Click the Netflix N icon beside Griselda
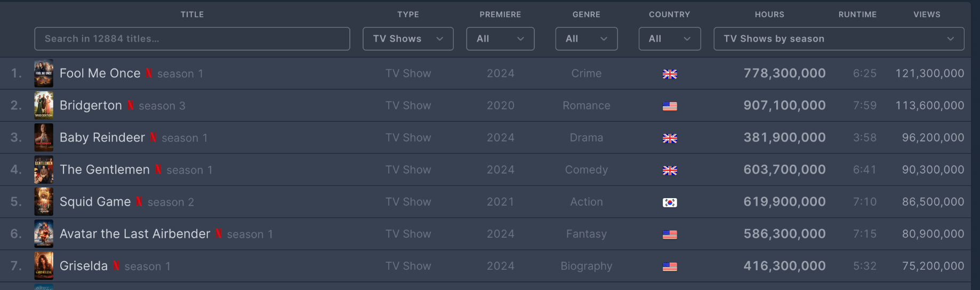Screen dimensions: 980x290 pos(116,266)
